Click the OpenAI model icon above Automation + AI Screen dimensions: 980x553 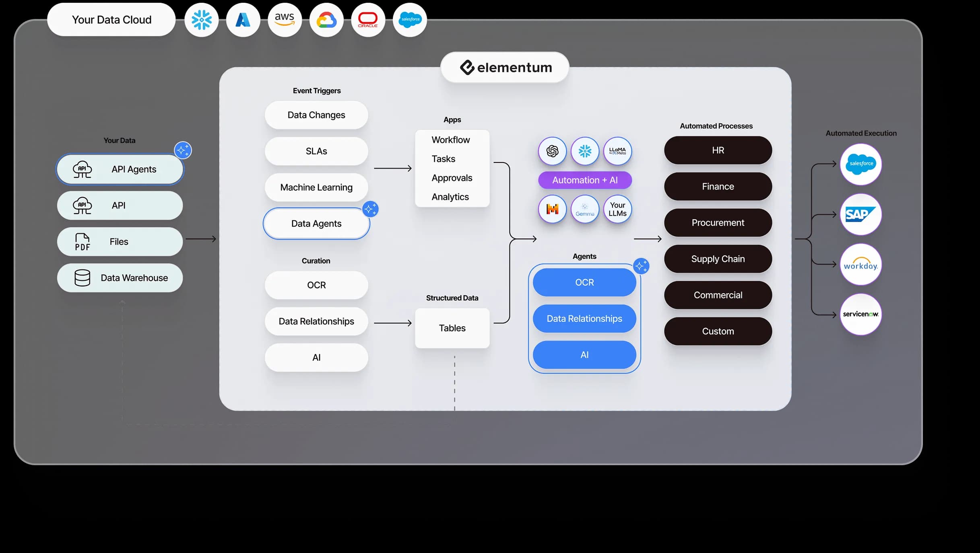point(552,151)
